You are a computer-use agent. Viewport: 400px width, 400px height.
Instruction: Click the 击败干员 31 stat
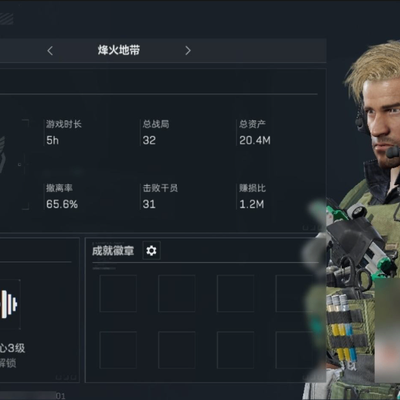pyautogui.click(x=160, y=197)
